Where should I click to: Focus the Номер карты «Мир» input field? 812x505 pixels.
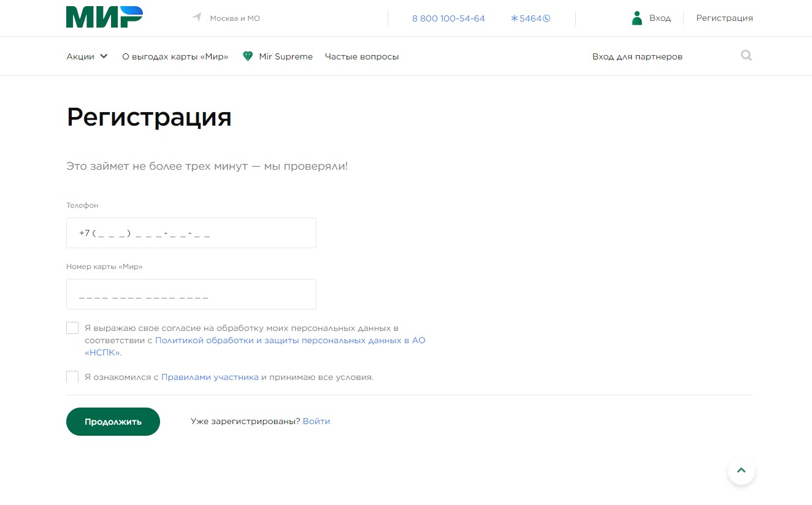pyautogui.click(x=191, y=294)
